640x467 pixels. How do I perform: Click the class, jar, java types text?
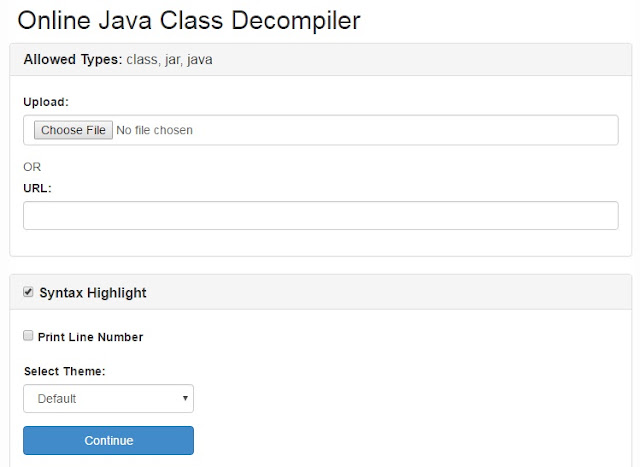coord(169,60)
